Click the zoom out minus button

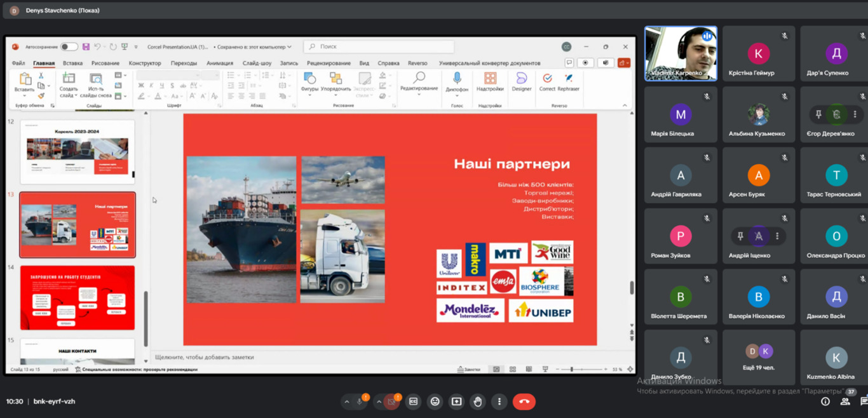pos(557,369)
